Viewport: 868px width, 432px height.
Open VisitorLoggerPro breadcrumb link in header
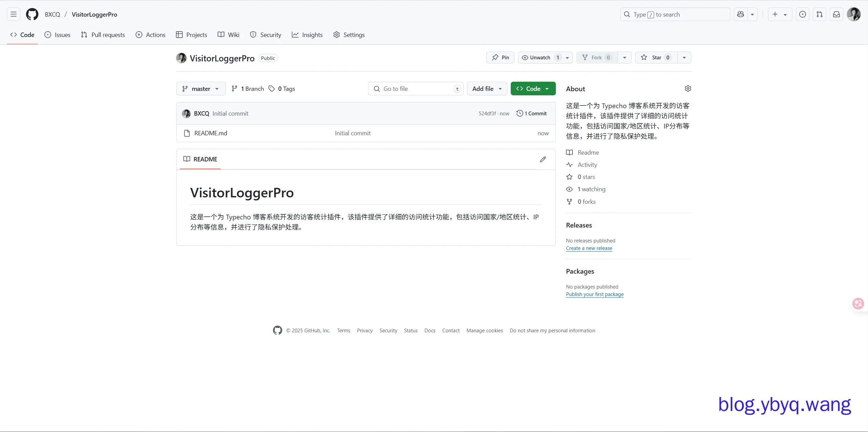[95, 14]
